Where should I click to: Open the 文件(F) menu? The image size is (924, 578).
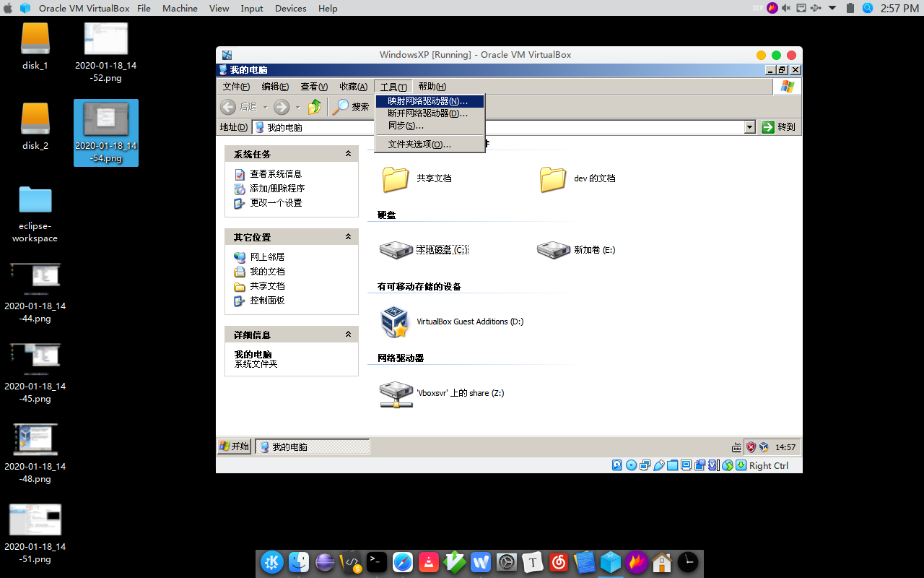(x=236, y=87)
